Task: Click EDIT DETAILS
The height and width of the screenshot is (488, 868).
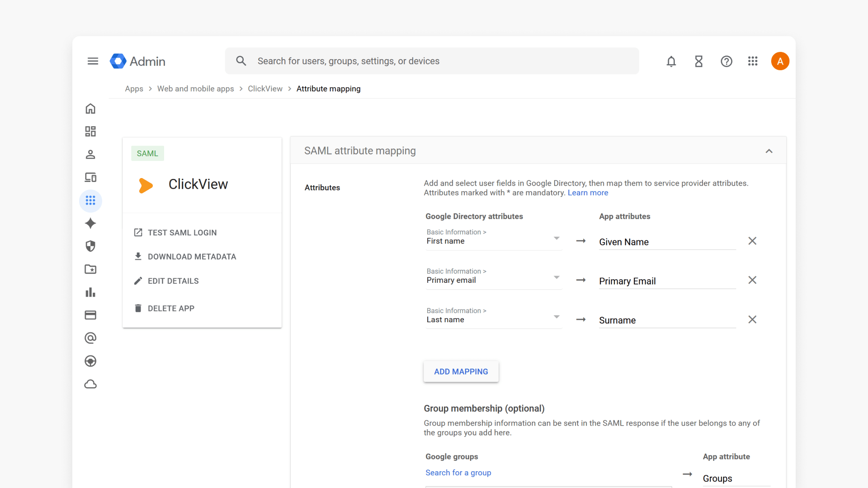Action: click(x=166, y=281)
